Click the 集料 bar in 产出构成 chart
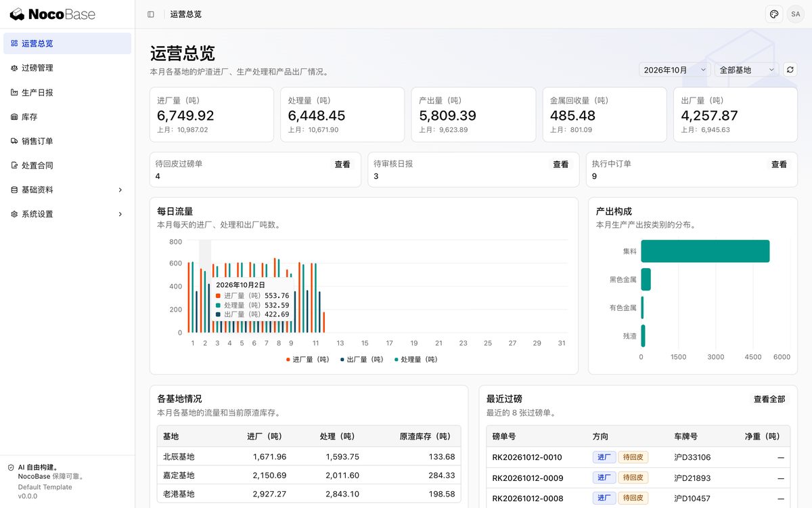This screenshot has height=508, width=812. pos(705,251)
